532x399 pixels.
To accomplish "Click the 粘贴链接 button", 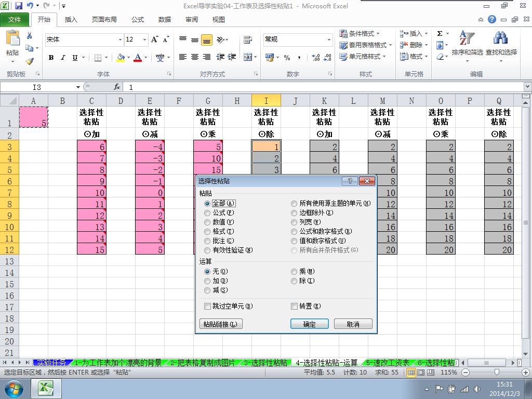I will coord(221,324).
